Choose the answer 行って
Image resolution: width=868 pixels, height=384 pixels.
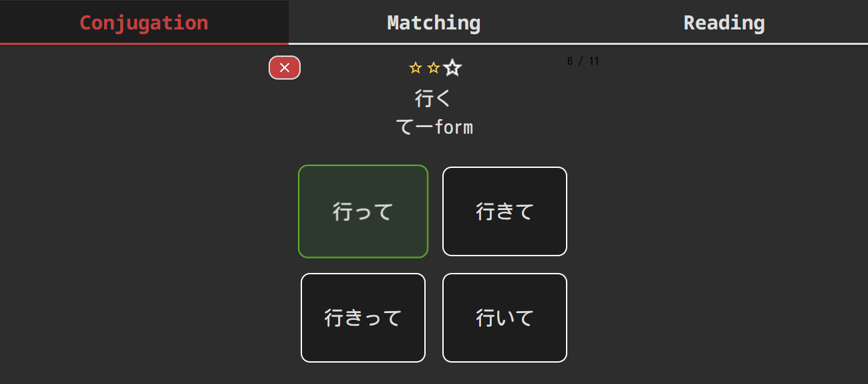point(363,211)
